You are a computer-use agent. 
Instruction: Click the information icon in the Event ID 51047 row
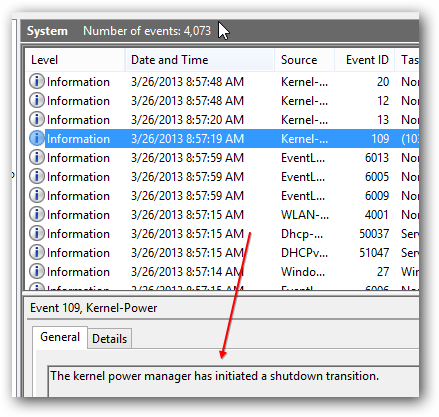point(37,252)
